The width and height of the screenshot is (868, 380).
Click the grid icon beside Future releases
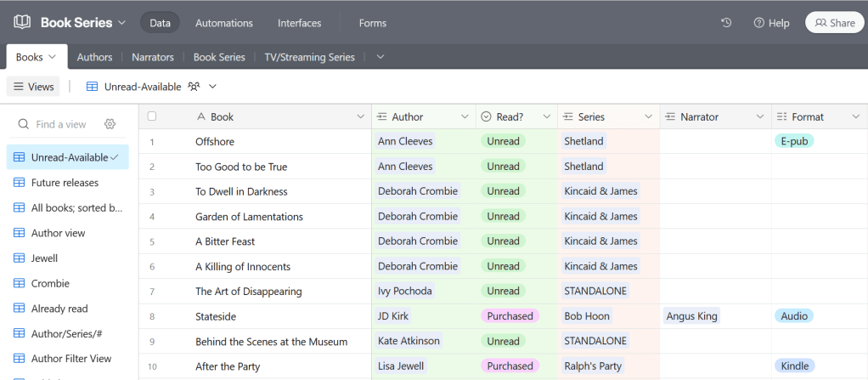[x=19, y=182]
